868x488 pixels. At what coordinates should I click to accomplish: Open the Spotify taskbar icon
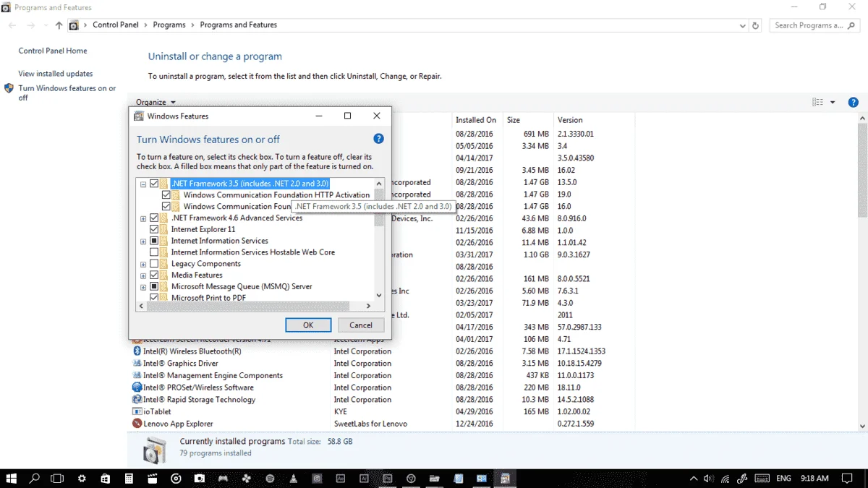point(270,479)
